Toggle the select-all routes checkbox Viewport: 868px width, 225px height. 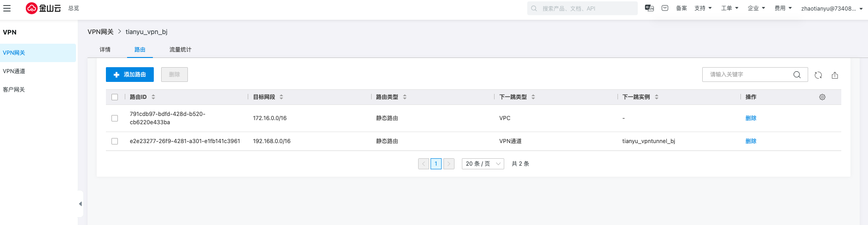[115, 97]
